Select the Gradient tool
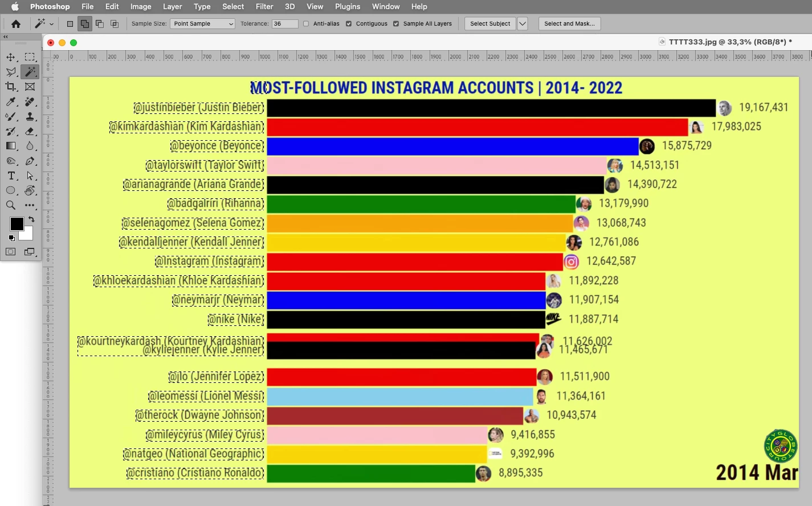Screen dimensions: 812x506 pyautogui.click(x=11, y=146)
